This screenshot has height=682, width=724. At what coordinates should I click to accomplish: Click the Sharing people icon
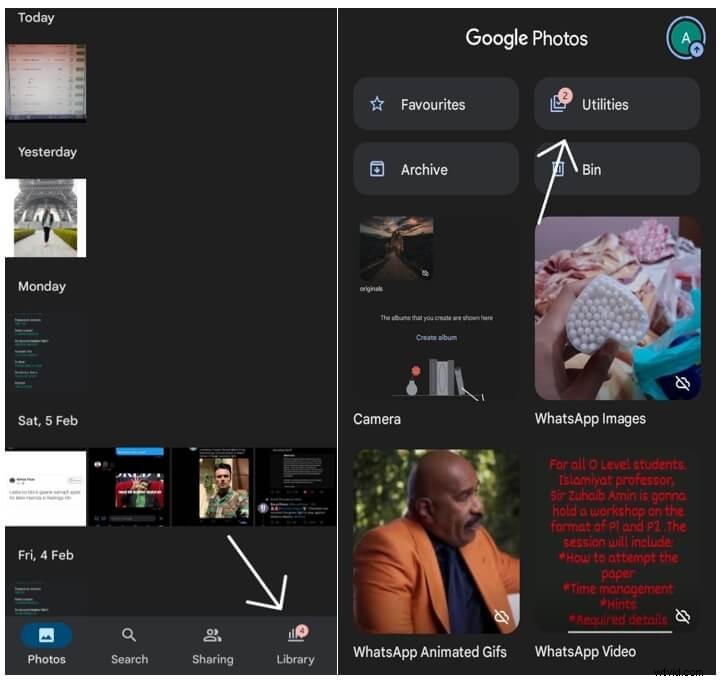click(x=212, y=635)
